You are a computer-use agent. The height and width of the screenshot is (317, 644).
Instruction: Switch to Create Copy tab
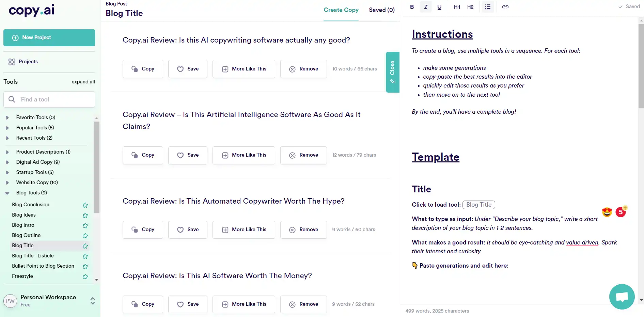(341, 10)
